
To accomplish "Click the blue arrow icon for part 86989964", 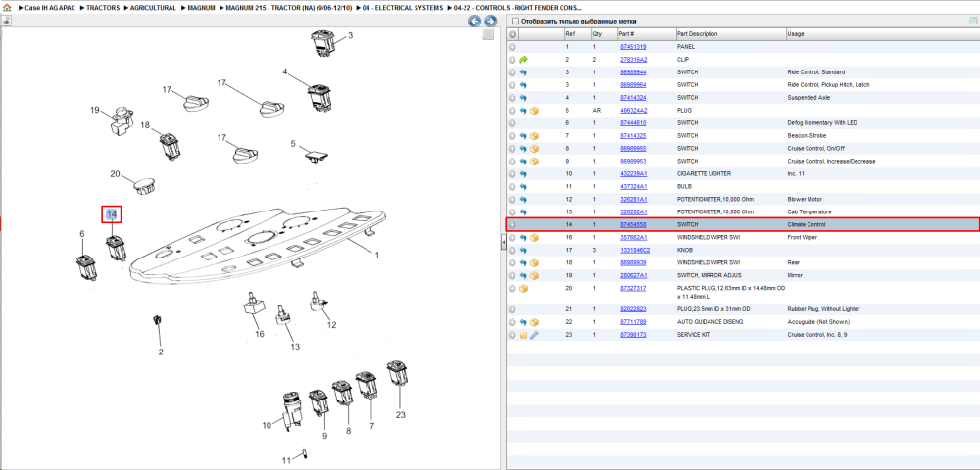I will coord(523,85).
